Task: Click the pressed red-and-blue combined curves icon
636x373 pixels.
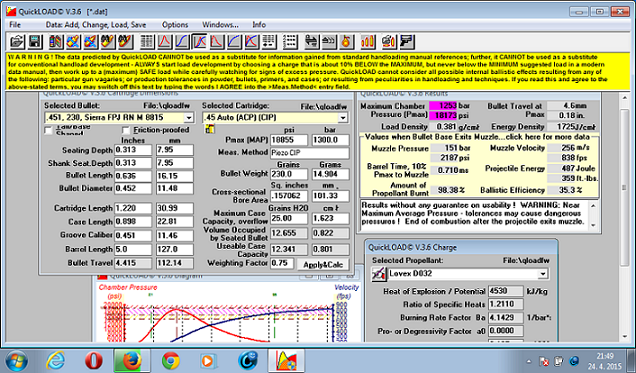Action: click(x=199, y=42)
